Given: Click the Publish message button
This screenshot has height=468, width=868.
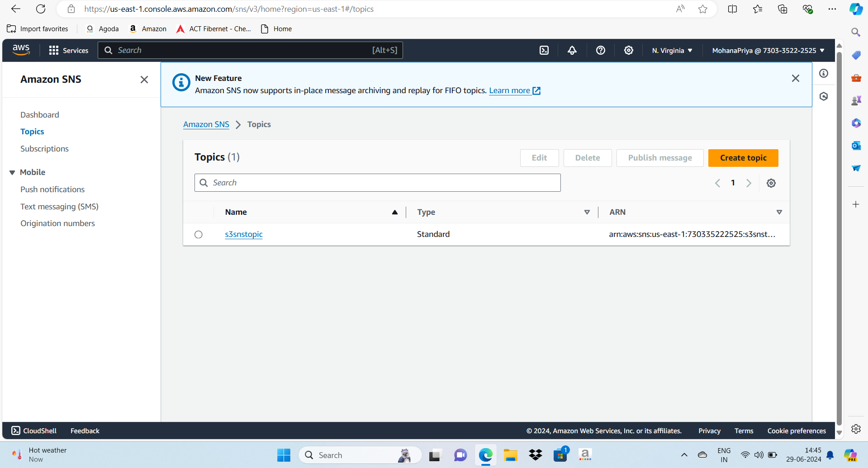Looking at the screenshot, I should click(660, 158).
